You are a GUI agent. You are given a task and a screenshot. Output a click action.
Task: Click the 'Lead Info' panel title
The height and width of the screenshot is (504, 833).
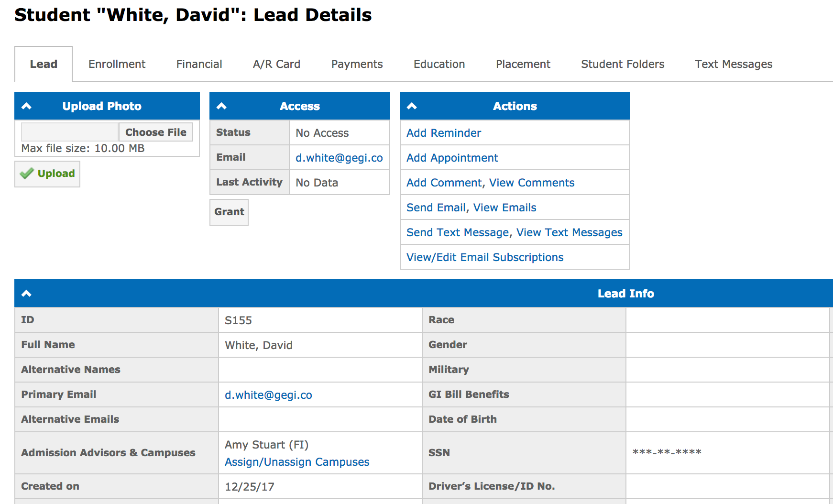[625, 294]
